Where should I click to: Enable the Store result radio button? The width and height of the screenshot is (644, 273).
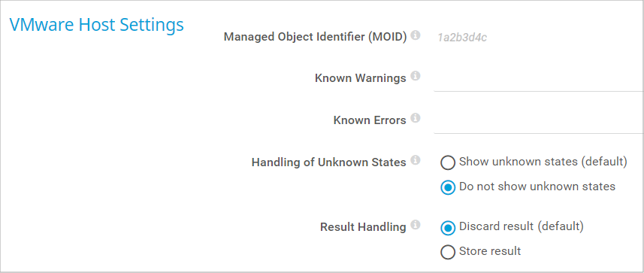click(x=448, y=252)
